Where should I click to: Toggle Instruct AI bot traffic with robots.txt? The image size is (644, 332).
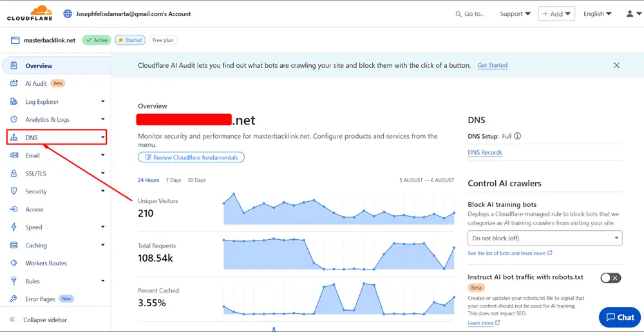610,278
